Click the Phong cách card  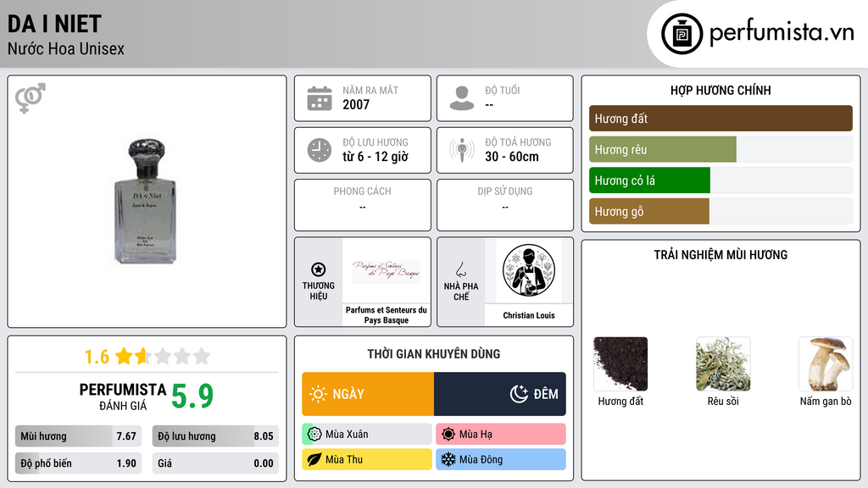[x=363, y=205]
